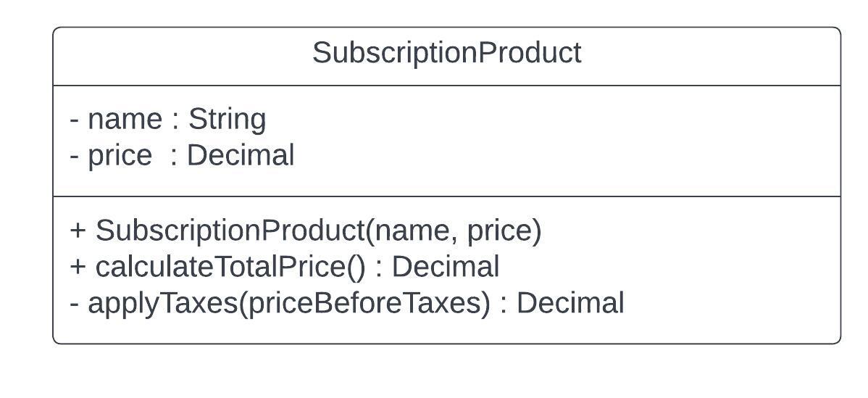Image resolution: width=868 pixels, height=398 pixels.
Task: Click the name : String attribute line
Action: coord(168,120)
